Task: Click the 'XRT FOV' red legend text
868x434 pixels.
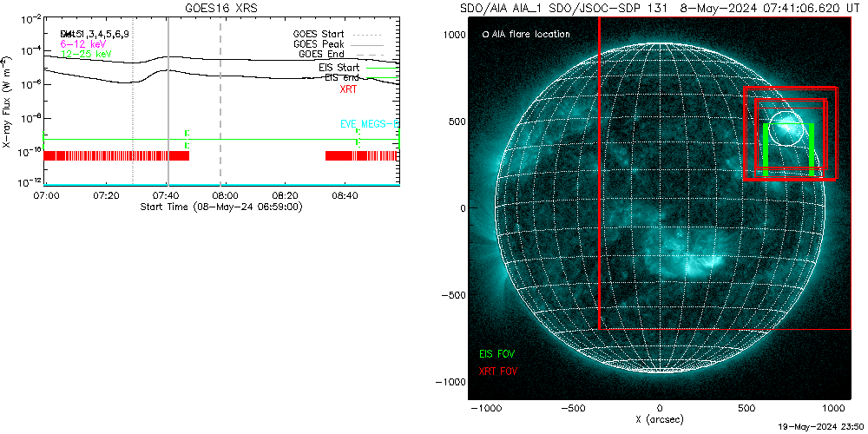Action: (x=498, y=370)
